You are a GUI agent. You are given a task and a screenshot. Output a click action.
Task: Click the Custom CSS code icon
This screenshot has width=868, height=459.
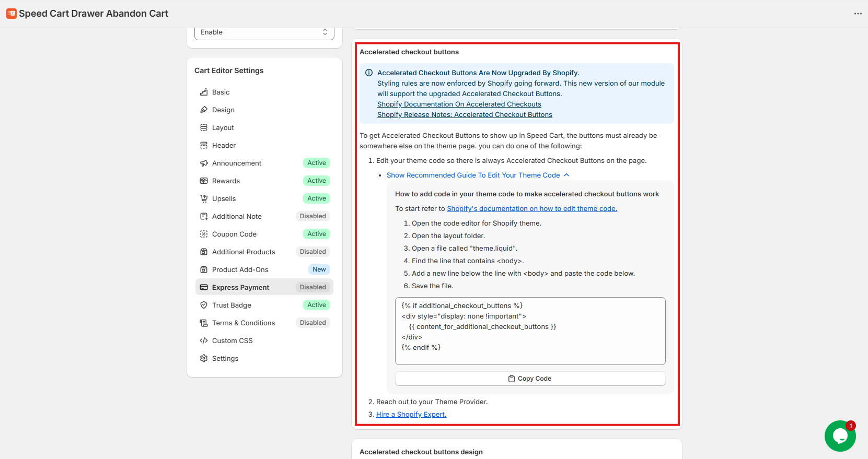204,341
